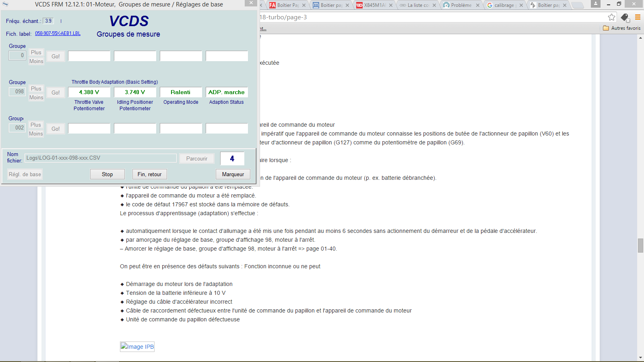Add a marker with Marqueur
This screenshot has width=644, height=362.
pyautogui.click(x=233, y=174)
